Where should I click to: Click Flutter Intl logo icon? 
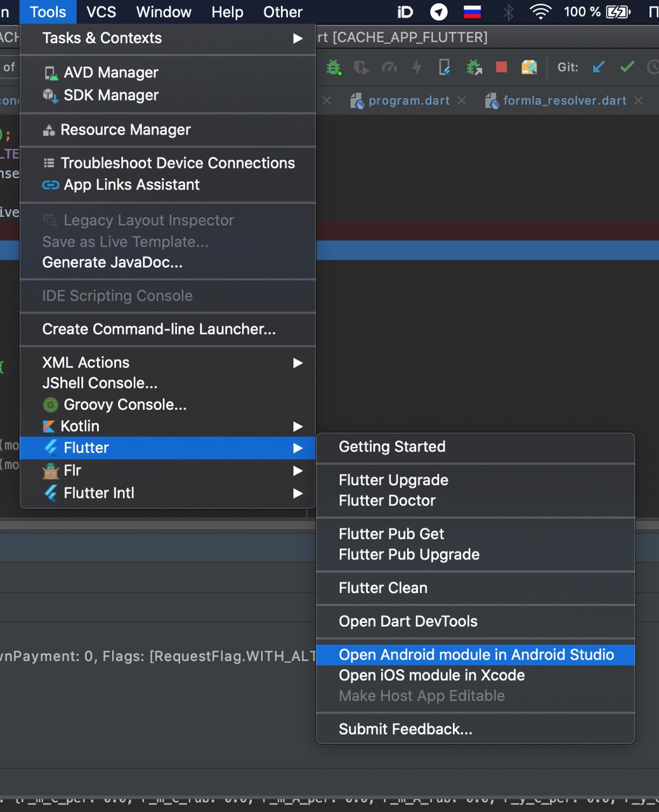click(51, 493)
